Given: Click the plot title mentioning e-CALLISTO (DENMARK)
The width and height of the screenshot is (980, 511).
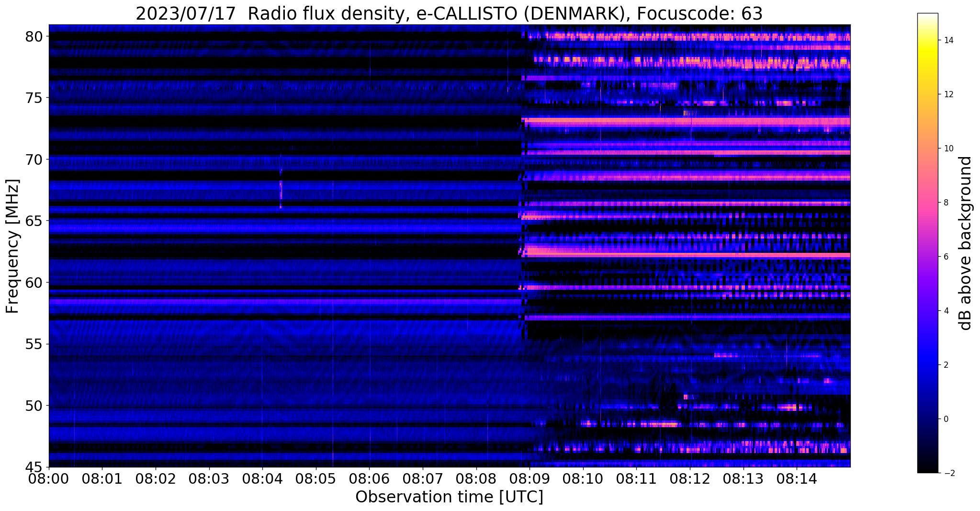Looking at the screenshot, I should click(449, 13).
